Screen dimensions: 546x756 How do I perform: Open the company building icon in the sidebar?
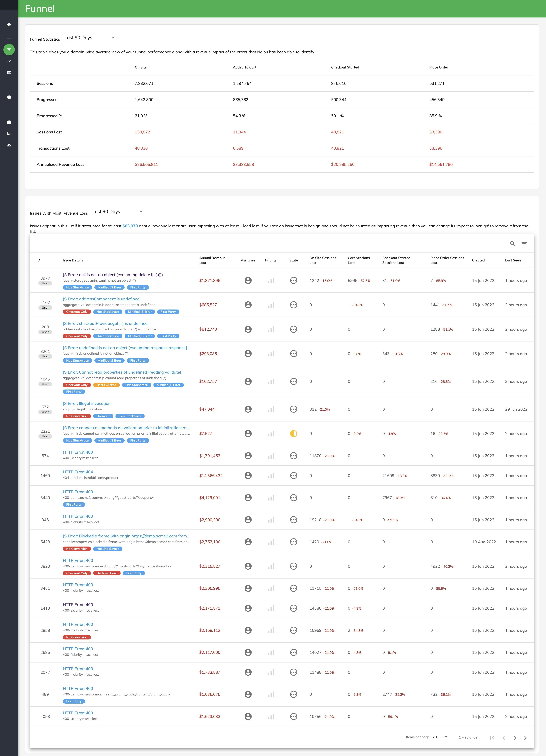[x=9, y=134]
